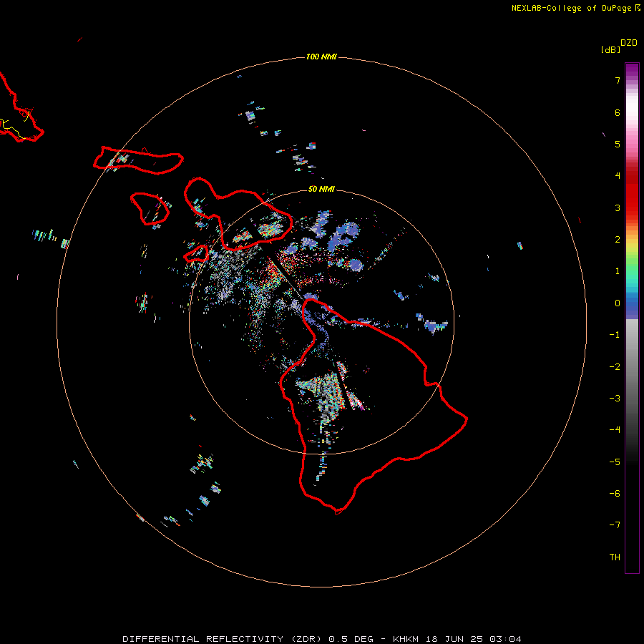
Task: Click the TH label on color scale
Action: click(x=615, y=557)
